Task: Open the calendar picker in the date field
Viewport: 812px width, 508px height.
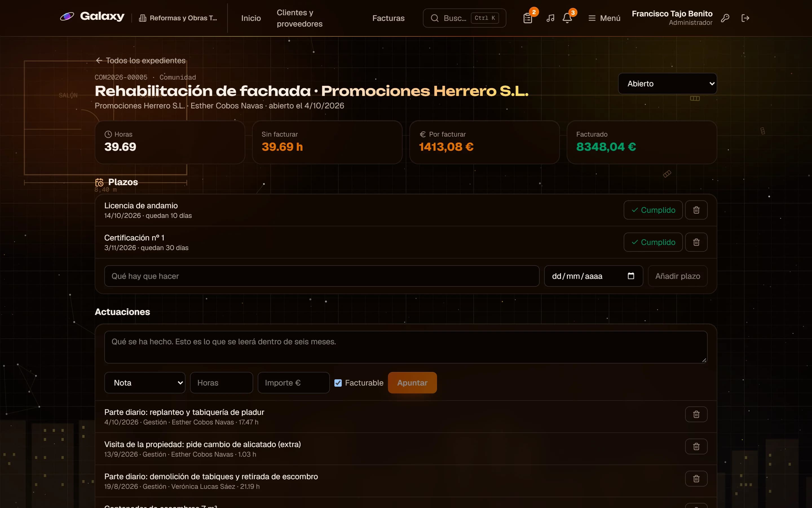Action: tap(631, 276)
